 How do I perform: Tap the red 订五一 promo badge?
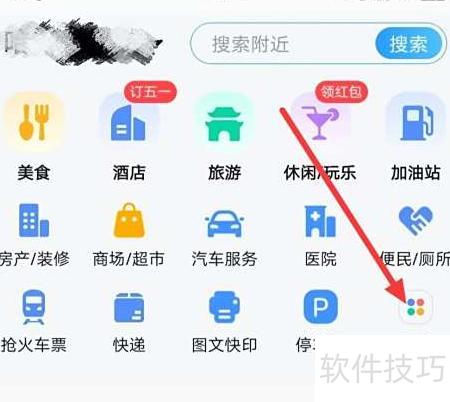coord(150,91)
